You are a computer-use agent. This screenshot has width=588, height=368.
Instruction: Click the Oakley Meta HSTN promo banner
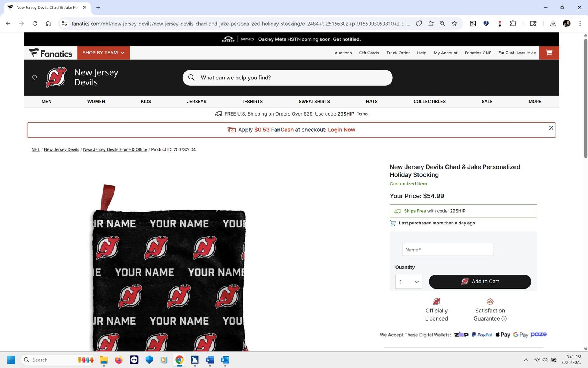coord(291,39)
